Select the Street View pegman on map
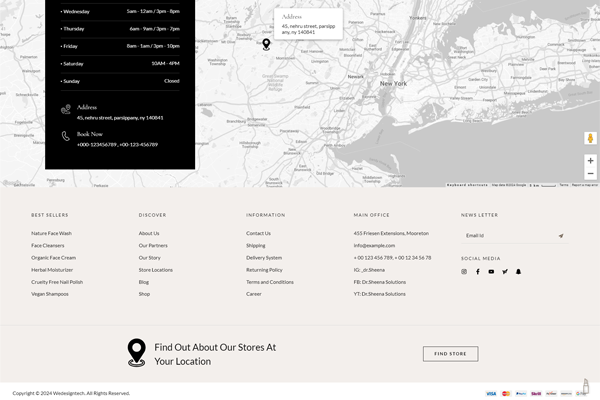 click(590, 138)
